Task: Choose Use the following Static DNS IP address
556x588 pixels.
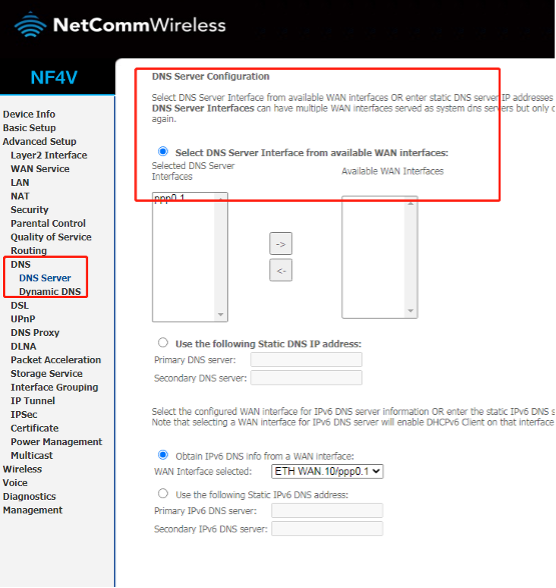Action: [x=163, y=342]
